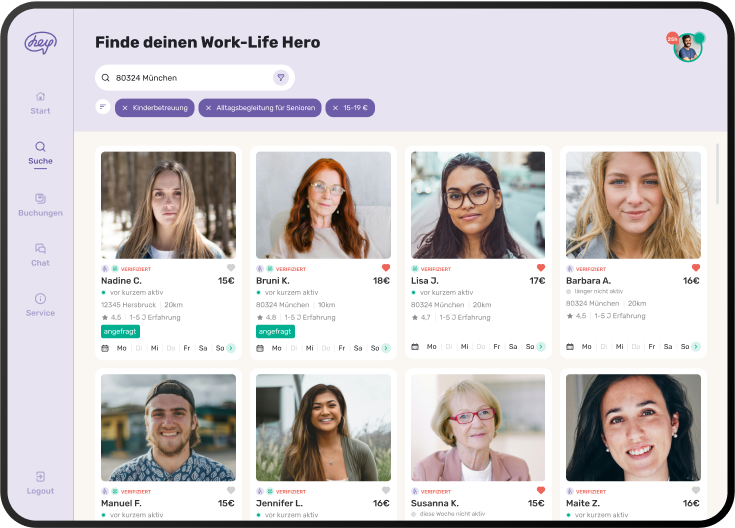Toggle favorite heart for Susanna K.
Viewport: 735px width, 528px height.
[540, 490]
